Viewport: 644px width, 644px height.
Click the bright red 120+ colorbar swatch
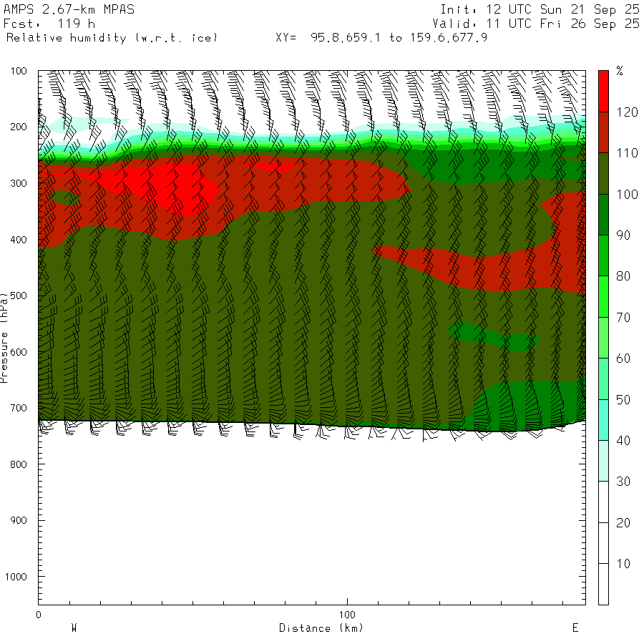pyautogui.click(x=603, y=91)
